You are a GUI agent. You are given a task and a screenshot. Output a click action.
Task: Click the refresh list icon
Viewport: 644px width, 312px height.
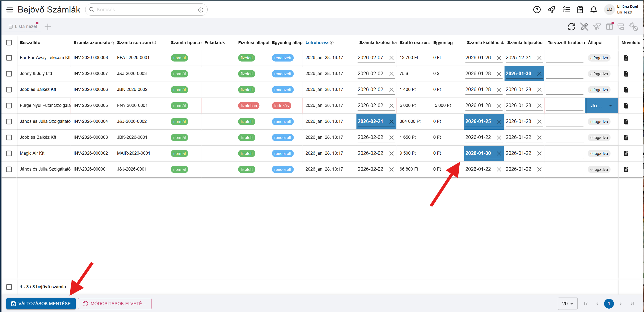571,26
